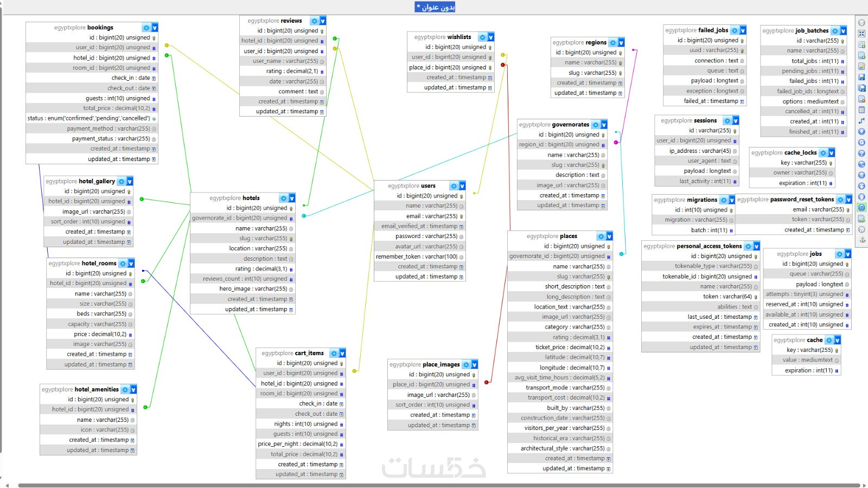Viewport: 868px width, 488px height.
Task: Toggle Angular links / Direct links
Action: point(861,164)
